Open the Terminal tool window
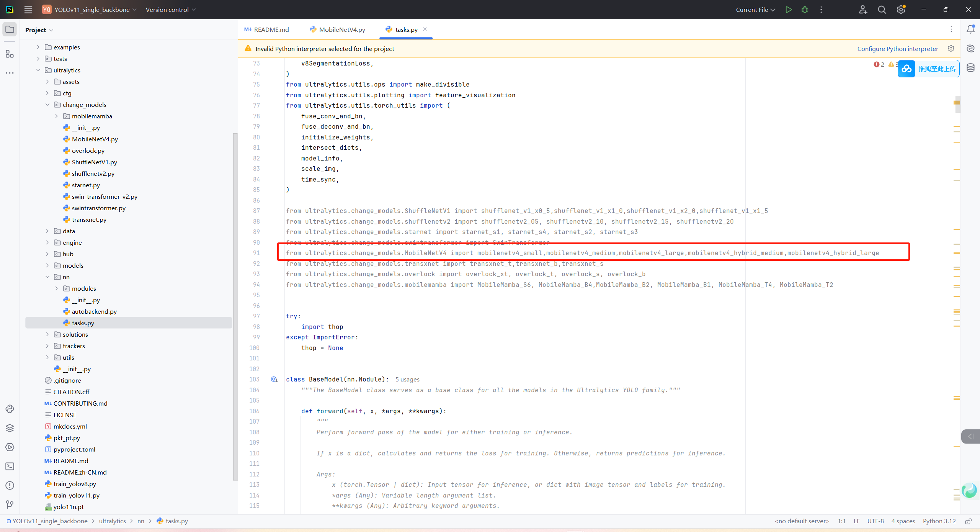 point(10,466)
